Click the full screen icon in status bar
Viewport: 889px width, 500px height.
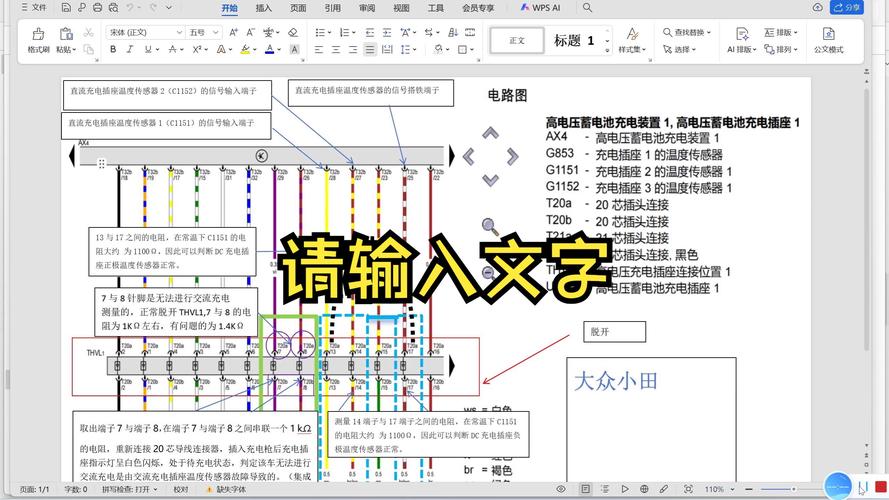click(x=688, y=489)
